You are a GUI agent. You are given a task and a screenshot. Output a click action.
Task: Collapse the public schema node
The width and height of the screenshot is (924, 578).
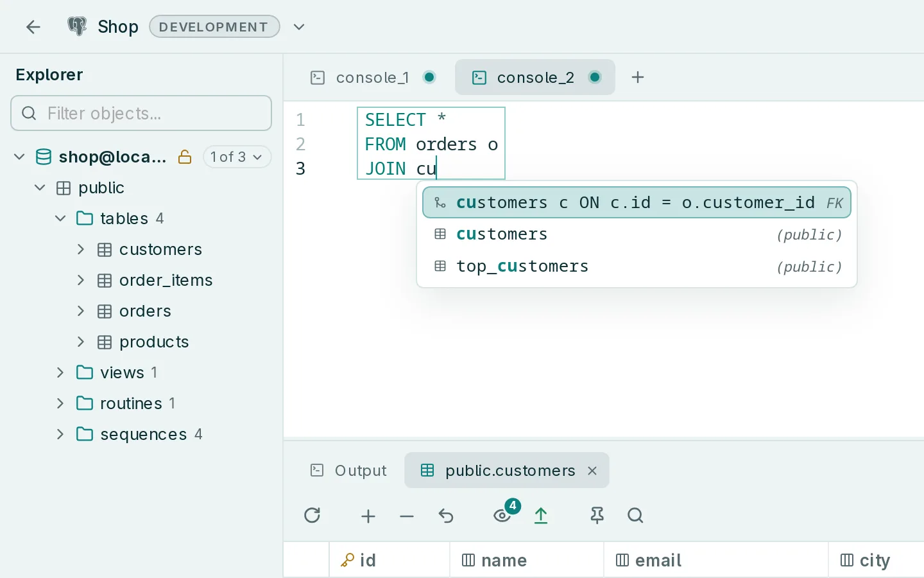(40, 188)
